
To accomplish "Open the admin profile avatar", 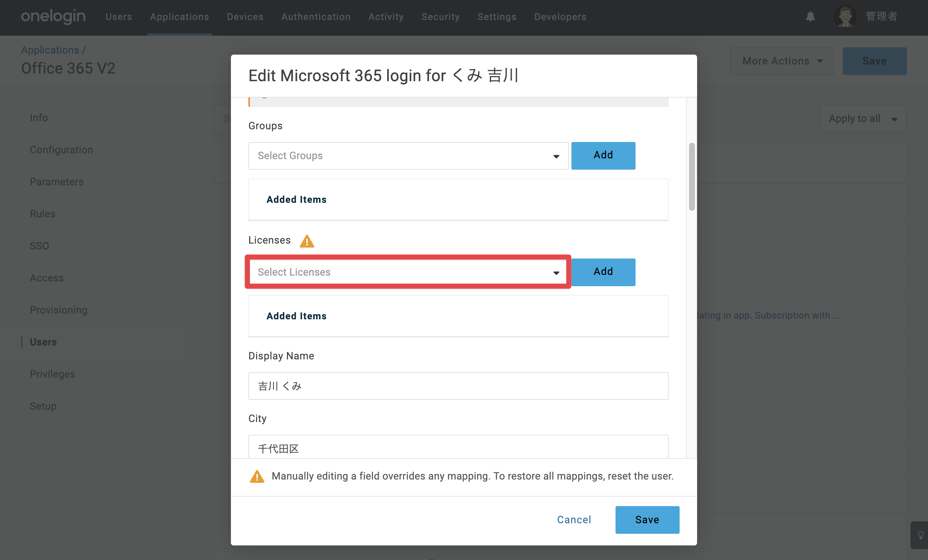I will pos(845,17).
